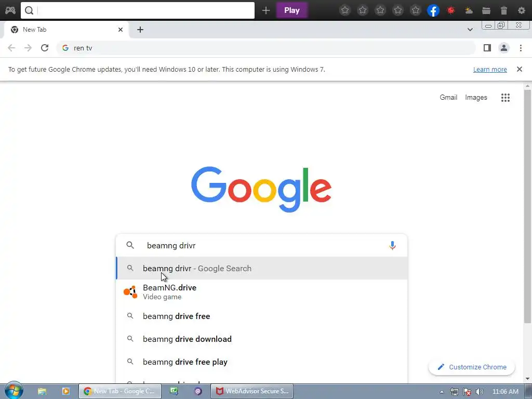Pick the 'beamng drive free' suggestion
Image resolution: width=532 pixels, height=399 pixels.
(262, 316)
